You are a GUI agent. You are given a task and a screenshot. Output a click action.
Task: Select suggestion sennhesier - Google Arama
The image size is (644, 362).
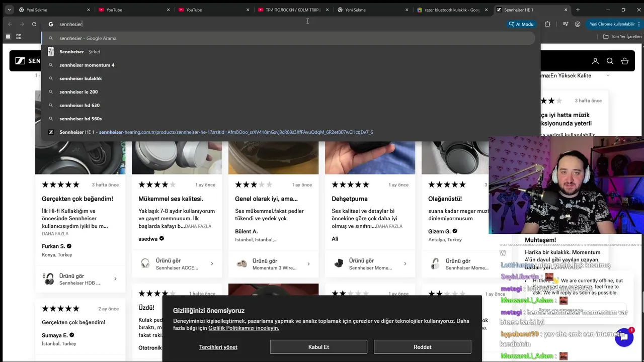288,38
